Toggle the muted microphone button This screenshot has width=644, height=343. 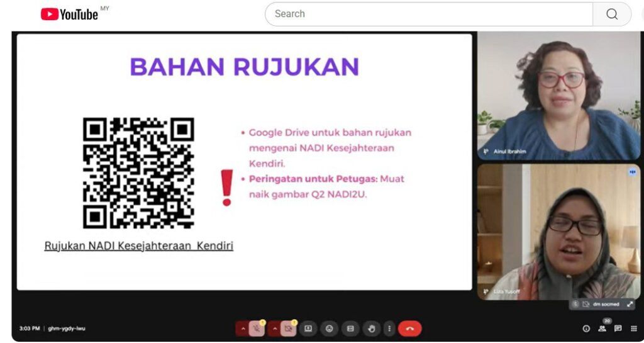click(x=257, y=329)
